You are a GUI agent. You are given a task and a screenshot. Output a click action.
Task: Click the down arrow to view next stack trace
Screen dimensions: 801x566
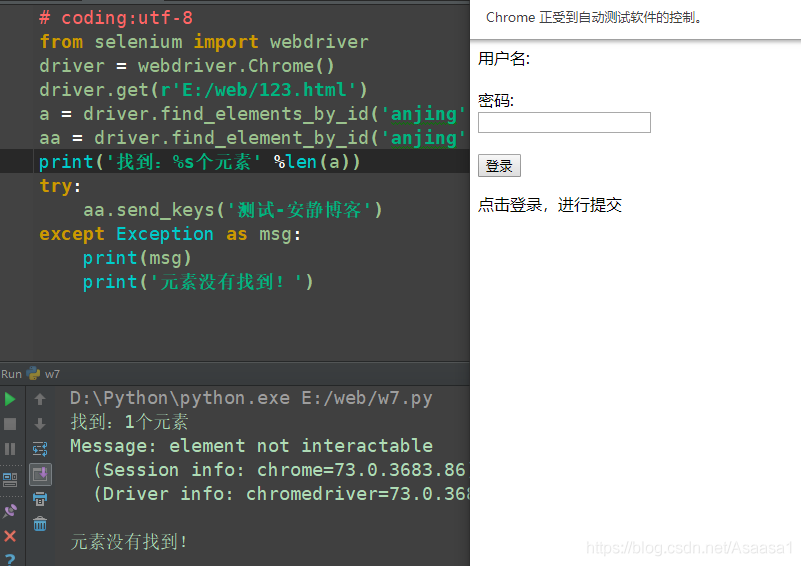(40, 424)
